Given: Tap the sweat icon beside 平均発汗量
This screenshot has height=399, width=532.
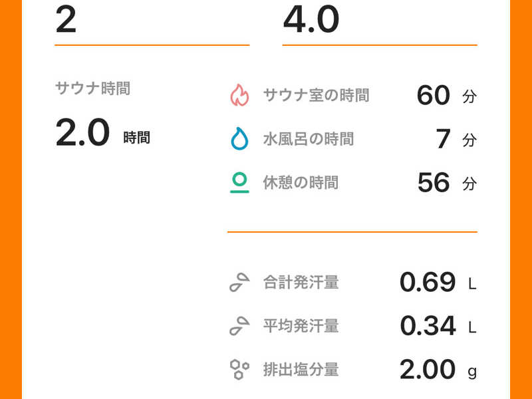Looking at the screenshot, I should (239, 326).
